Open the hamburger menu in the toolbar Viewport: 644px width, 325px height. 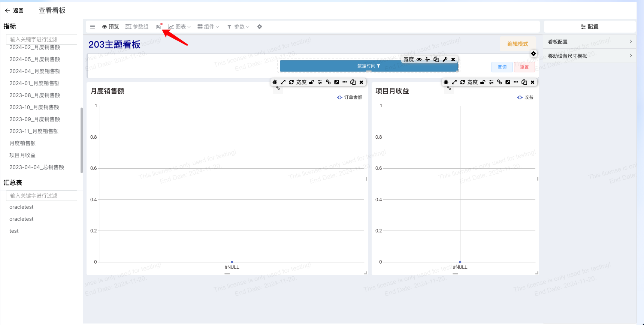[93, 27]
